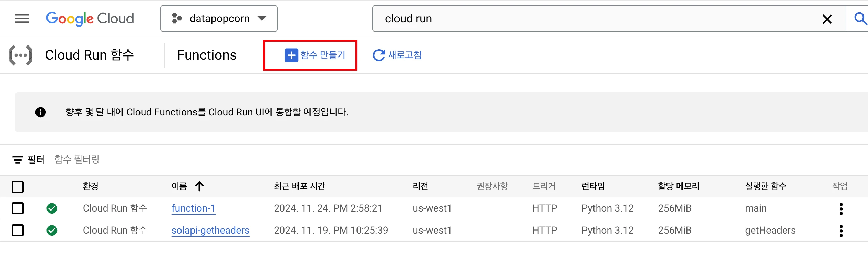Click the 리전 column header

(x=421, y=186)
